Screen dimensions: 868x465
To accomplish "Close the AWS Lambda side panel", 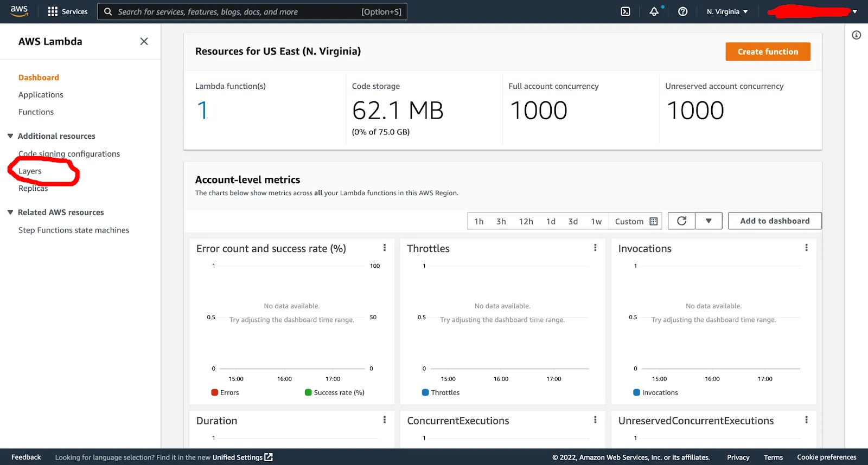I will coord(144,41).
